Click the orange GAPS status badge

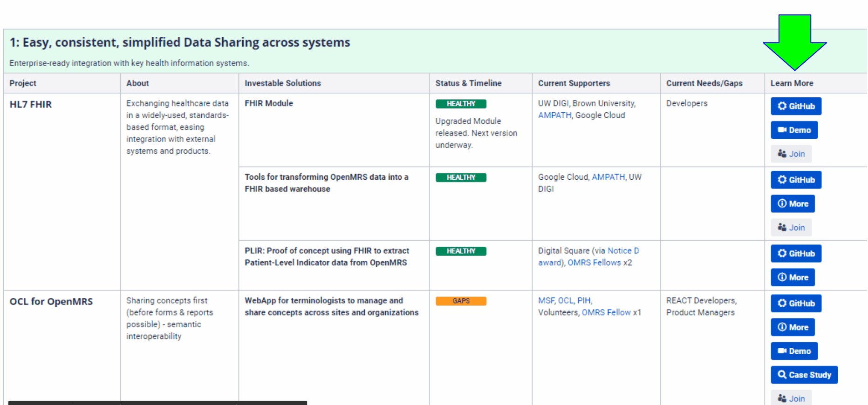click(x=461, y=301)
